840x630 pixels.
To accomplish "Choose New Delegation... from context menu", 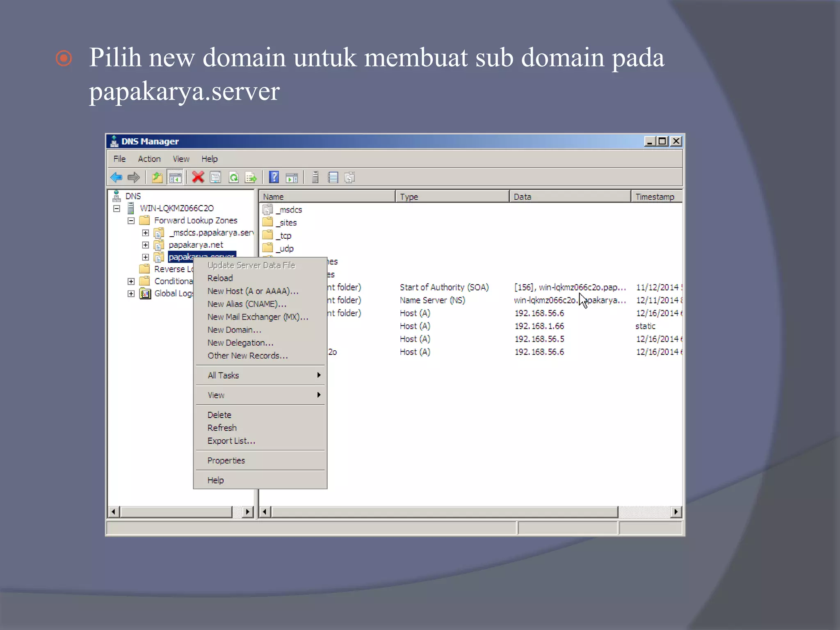I will (260, 342).
